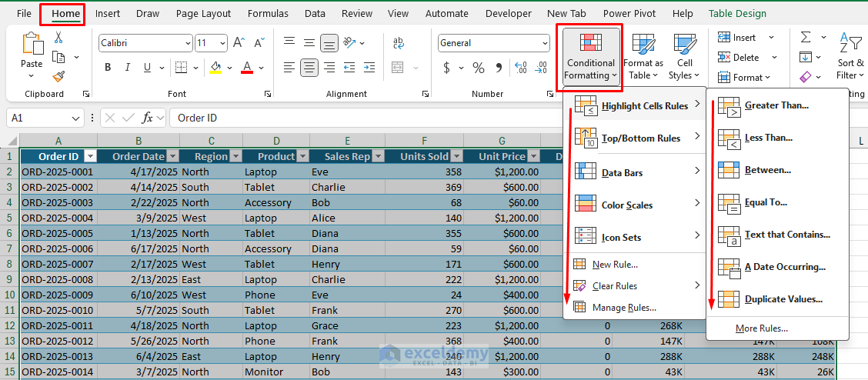
Task: Open the Cell Styles dropdown
Action: (684, 57)
